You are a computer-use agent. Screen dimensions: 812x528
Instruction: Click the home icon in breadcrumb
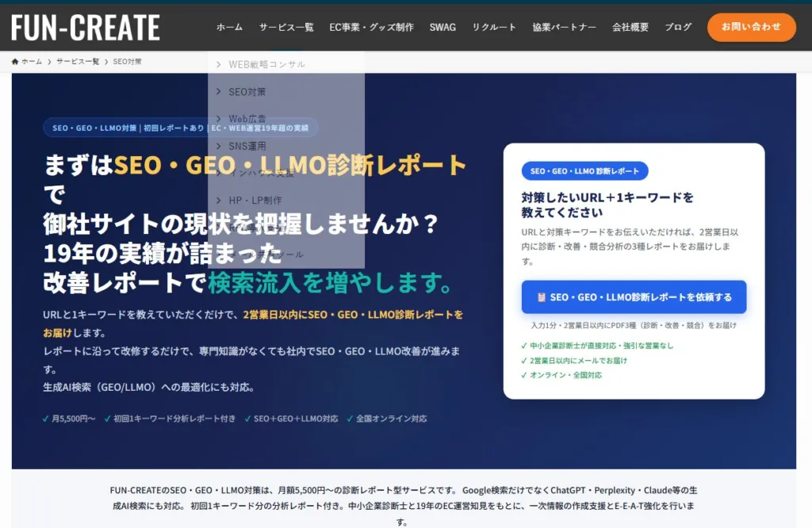pos(15,62)
